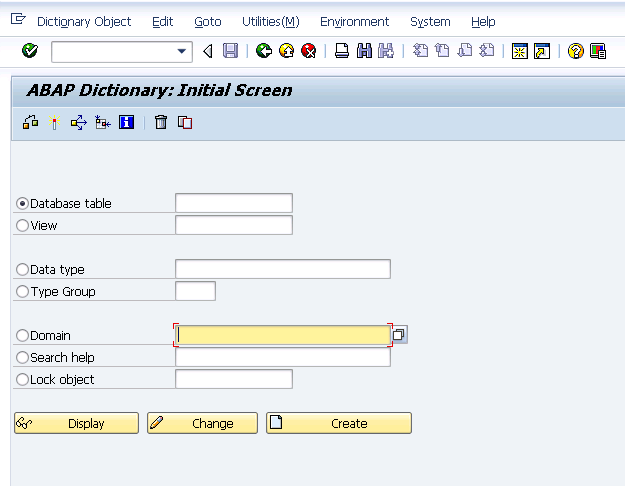Click the Activate matchstick icon

pyautogui.click(x=54, y=122)
